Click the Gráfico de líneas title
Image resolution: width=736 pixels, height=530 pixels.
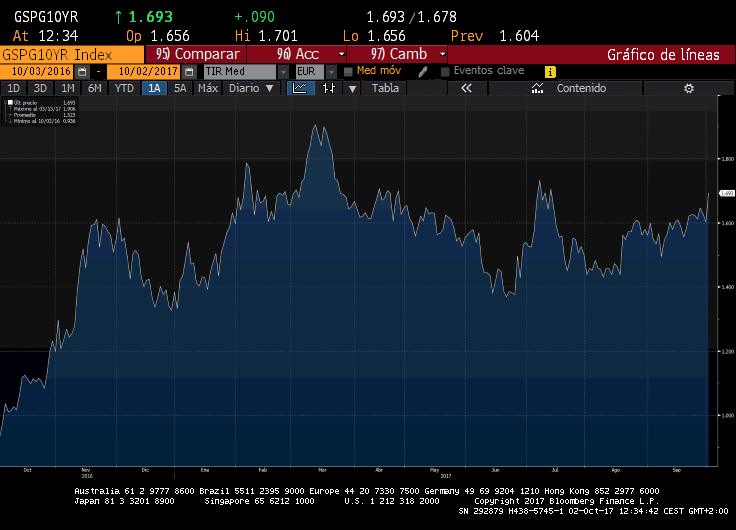tap(663, 55)
